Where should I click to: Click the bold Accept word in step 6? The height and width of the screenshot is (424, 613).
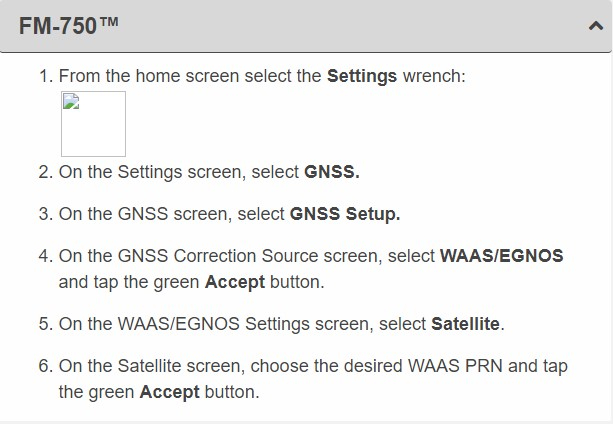tap(169, 392)
